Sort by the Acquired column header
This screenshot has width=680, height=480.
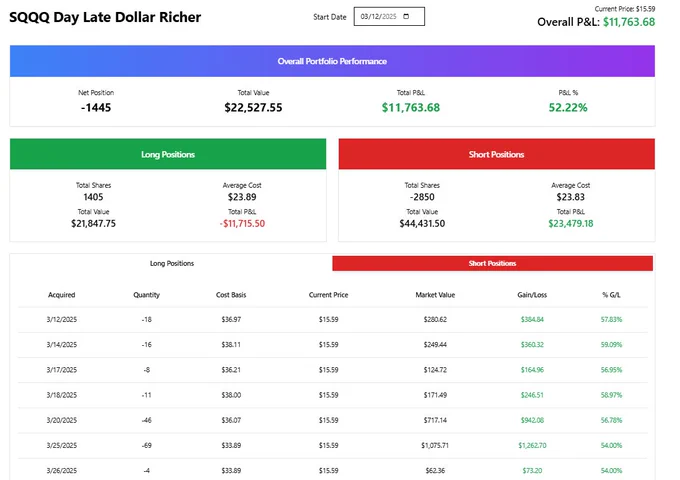pos(62,295)
